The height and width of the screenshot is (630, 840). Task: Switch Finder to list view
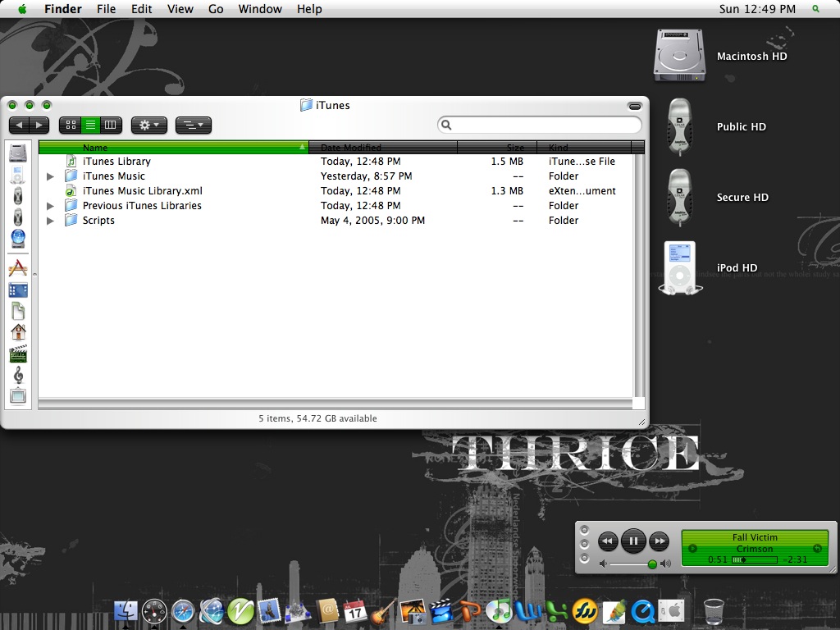coord(90,125)
